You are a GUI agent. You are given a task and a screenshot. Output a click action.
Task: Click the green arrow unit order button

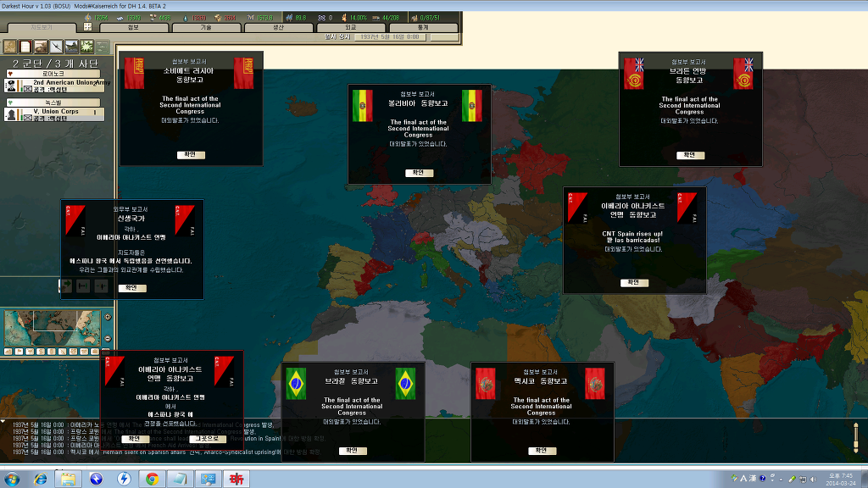(66, 286)
